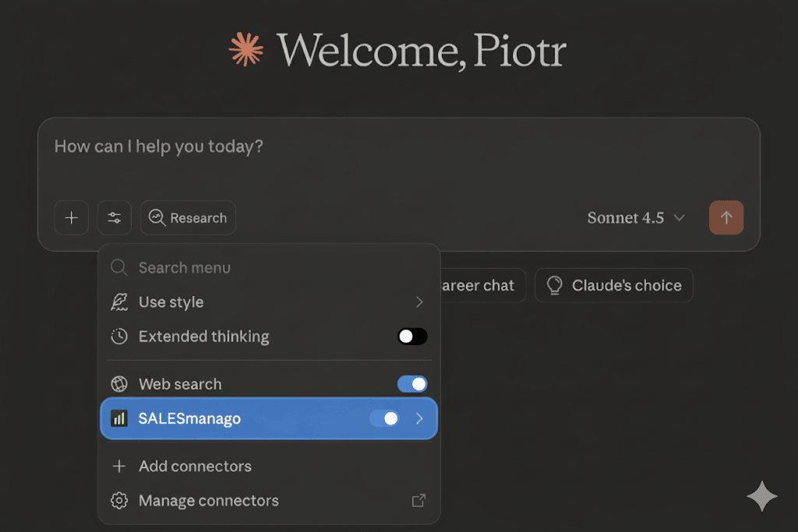Screen dimensions: 798x532
Task: Select Add connectors from the menu
Action: [195, 467]
